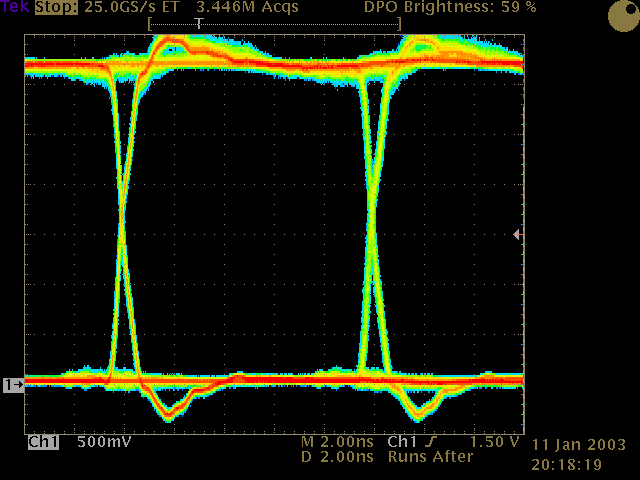Click the 1.50 V trigger level readout
This screenshot has width=640, height=480.
pyautogui.click(x=495, y=442)
